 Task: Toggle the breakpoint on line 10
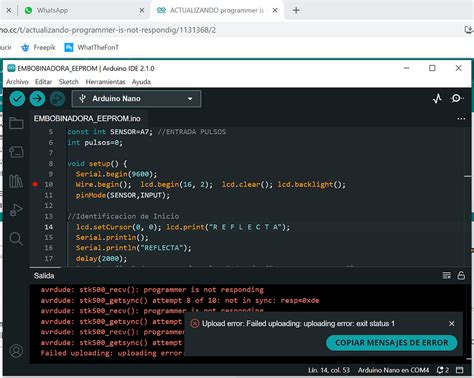tap(35, 184)
